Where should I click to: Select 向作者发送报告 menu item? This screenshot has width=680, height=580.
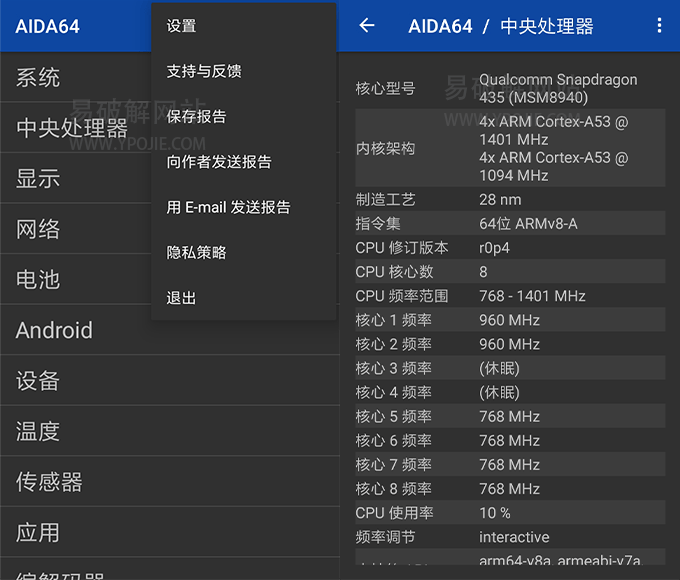[x=244, y=162]
